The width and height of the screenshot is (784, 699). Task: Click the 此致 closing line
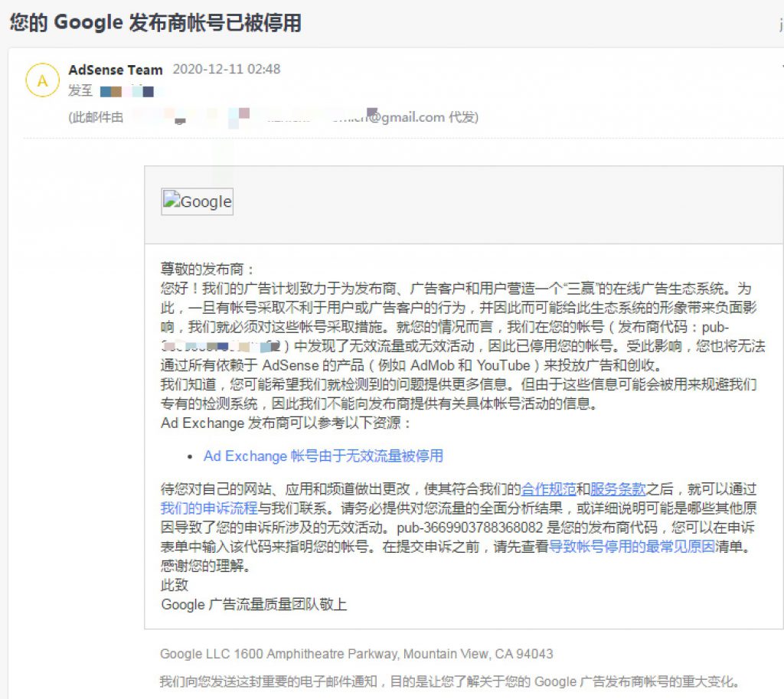pos(175,585)
